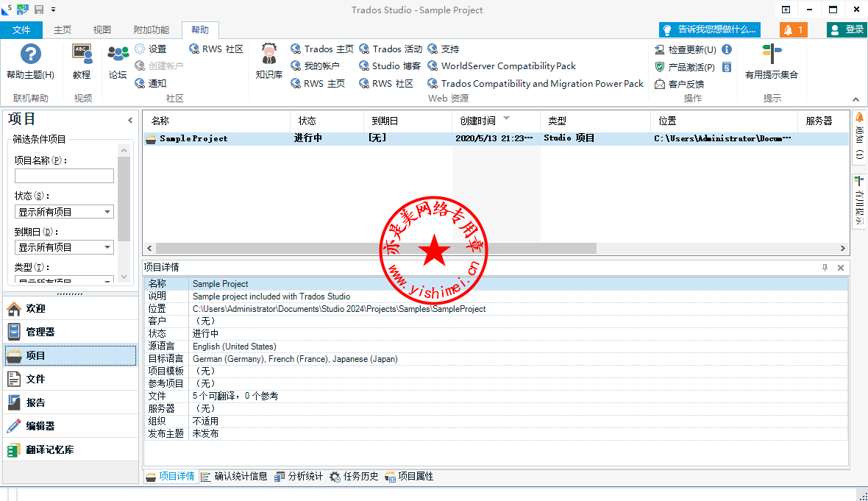The image size is (868, 501).
Task: Open the Studio 博客 link
Action: click(x=390, y=66)
